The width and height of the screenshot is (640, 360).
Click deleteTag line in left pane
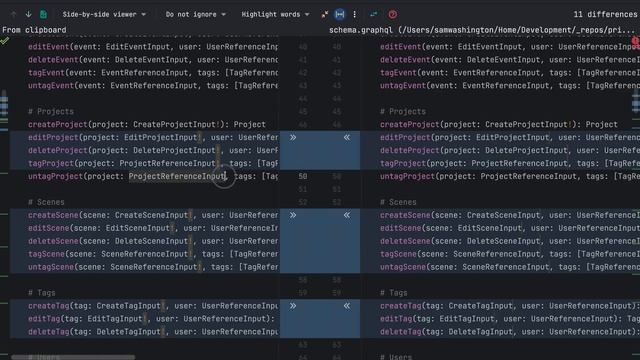tap(153, 332)
